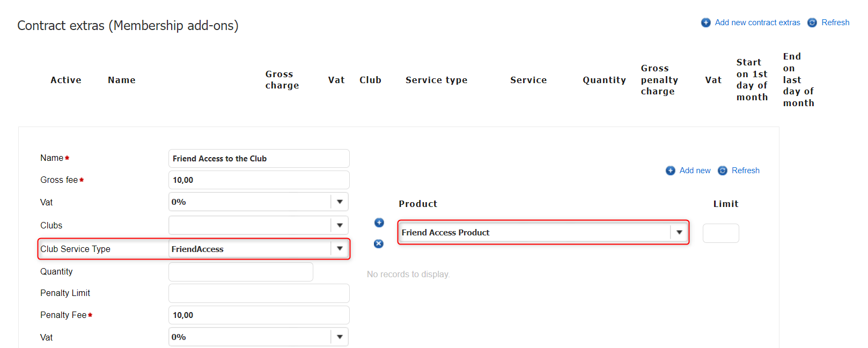Viewport: 868px width, 348px height.
Task: Click the Refresh link at top right
Action: pos(835,23)
